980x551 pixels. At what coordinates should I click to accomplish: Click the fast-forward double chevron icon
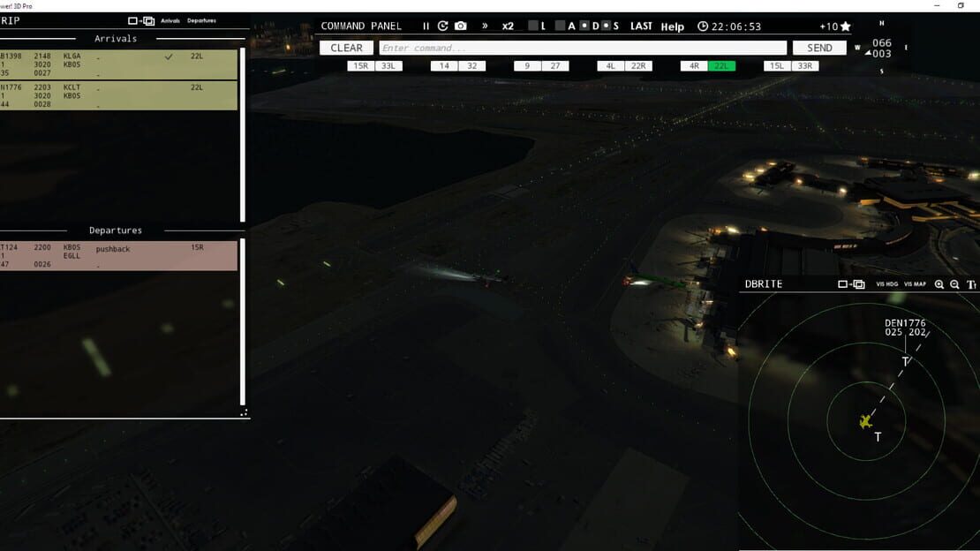click(x=485, y=26)
